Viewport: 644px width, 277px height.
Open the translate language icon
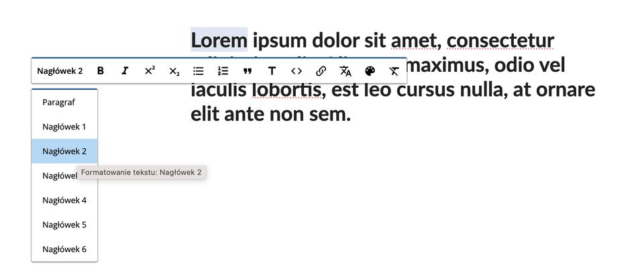coord(345,70)
